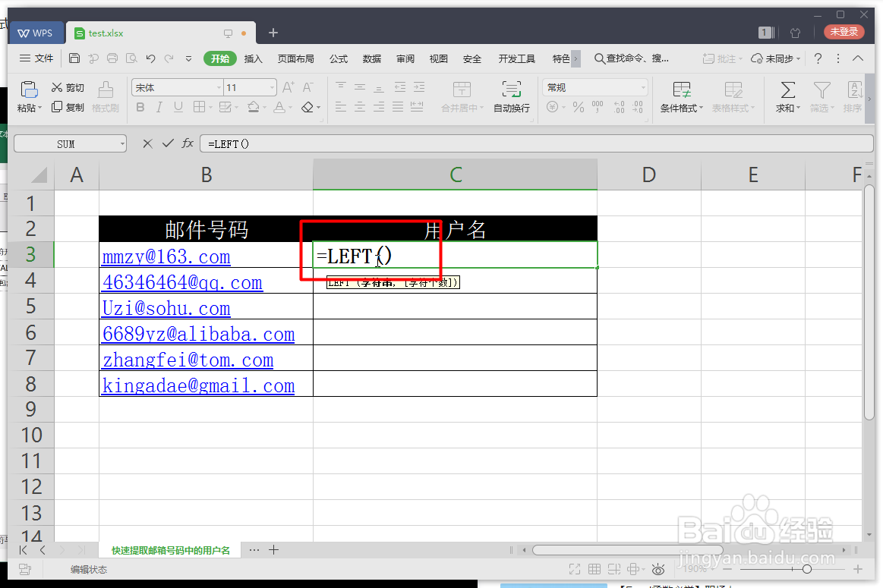The height and width of the screenshot is (588, 883).
Task: Click the eraser clear formatting icon
Action: (307, 107)
